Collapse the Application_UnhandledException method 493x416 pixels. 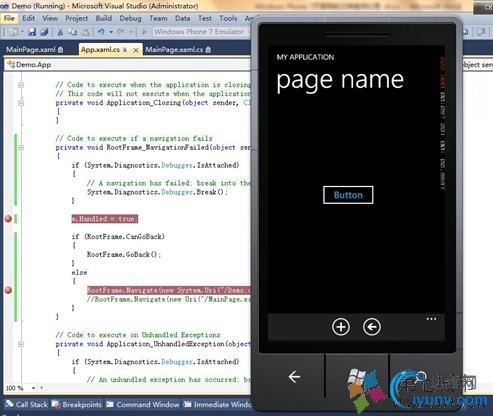[x=21, y=344]
